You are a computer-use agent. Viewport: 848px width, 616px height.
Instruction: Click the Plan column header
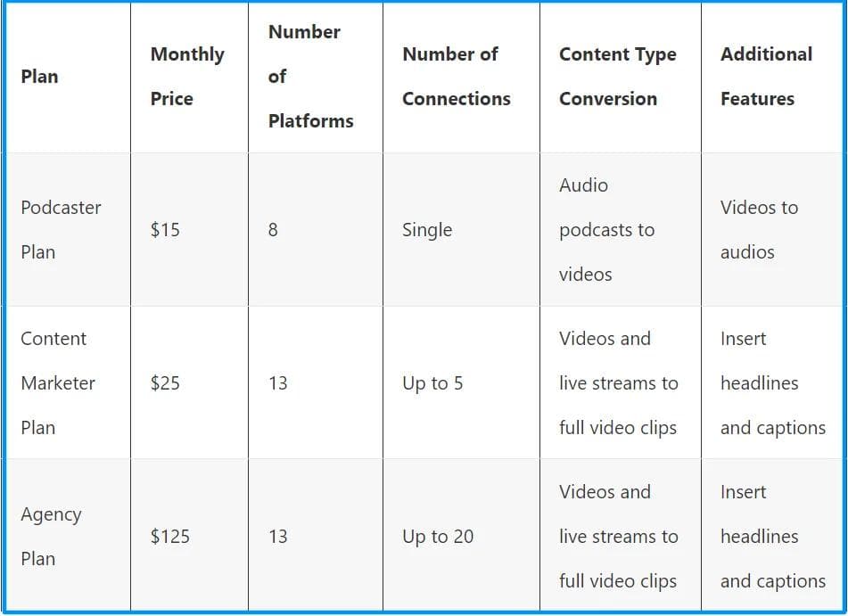tap(39, 77)
